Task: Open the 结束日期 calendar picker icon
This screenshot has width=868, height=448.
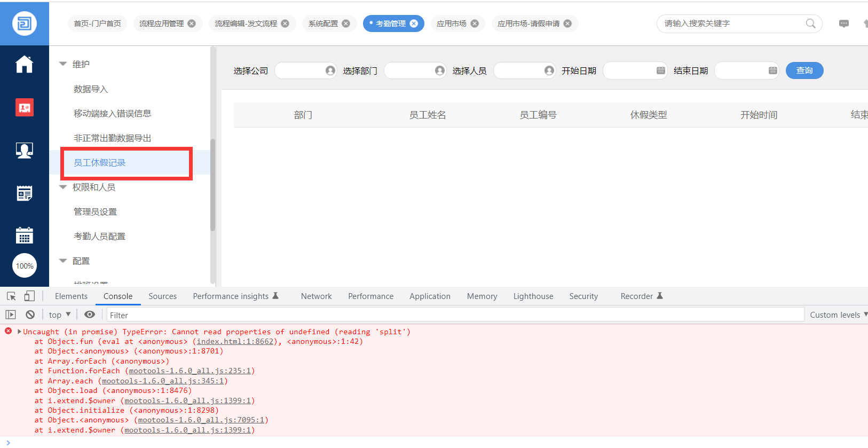Action: click(x=773, y=70)
